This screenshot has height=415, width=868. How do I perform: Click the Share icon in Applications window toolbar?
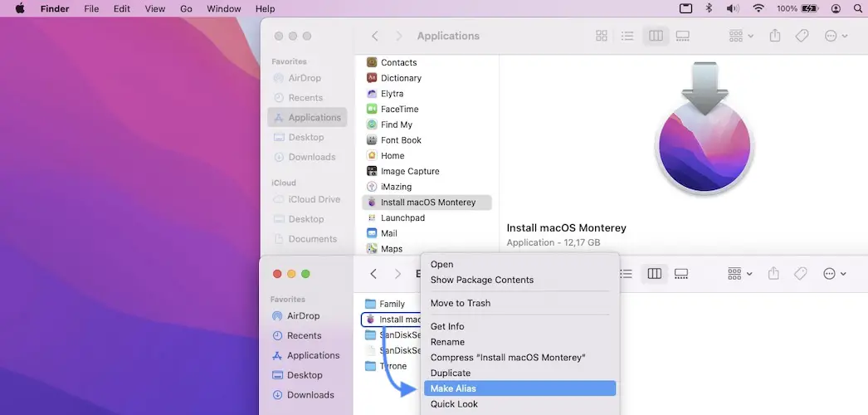[x=775, y=37]
